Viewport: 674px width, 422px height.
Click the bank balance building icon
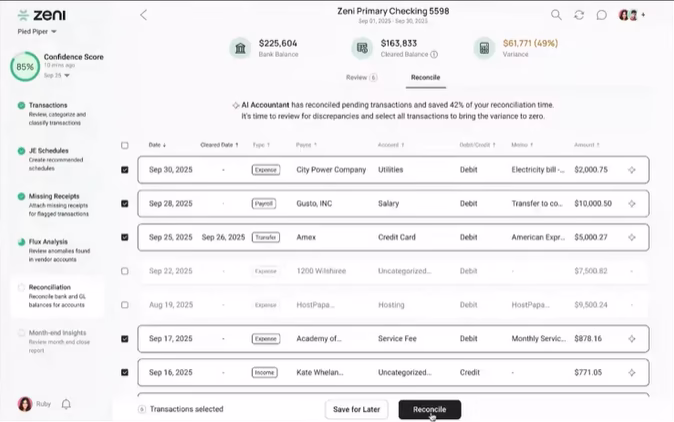pyautogui.click(x=240, y=48)
